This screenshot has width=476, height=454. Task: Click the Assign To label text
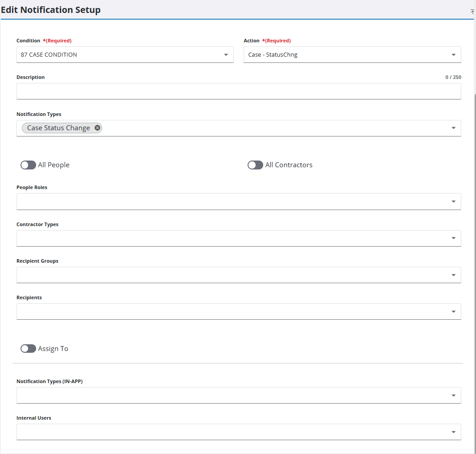coord(53,349)
